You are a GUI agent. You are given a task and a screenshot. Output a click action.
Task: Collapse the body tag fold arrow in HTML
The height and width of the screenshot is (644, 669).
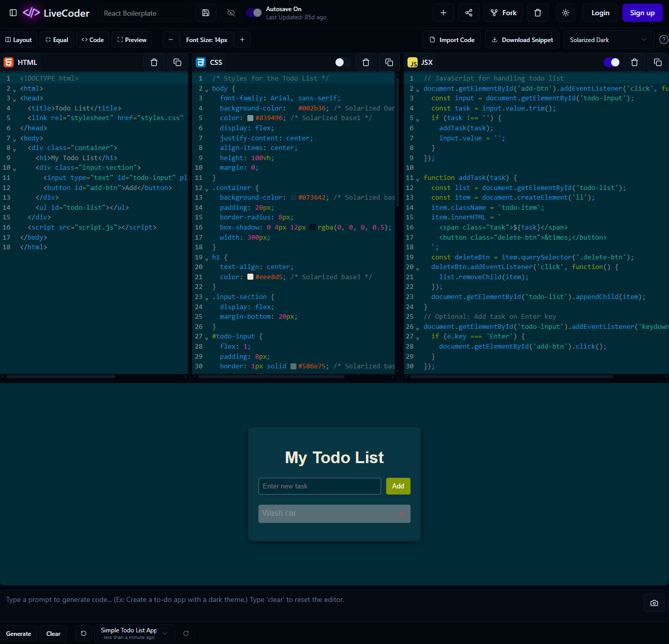pos(14,139)
